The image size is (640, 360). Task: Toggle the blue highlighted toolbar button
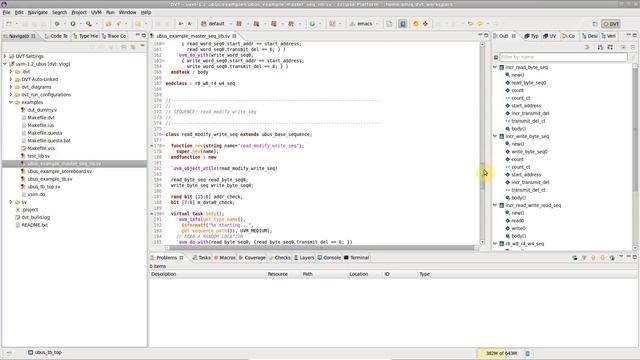(403, 24)
